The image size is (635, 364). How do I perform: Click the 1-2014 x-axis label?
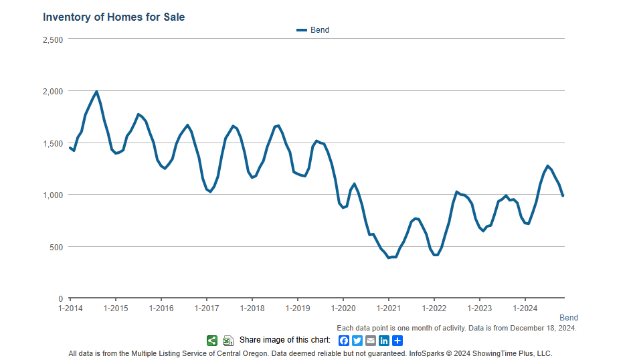70,308
